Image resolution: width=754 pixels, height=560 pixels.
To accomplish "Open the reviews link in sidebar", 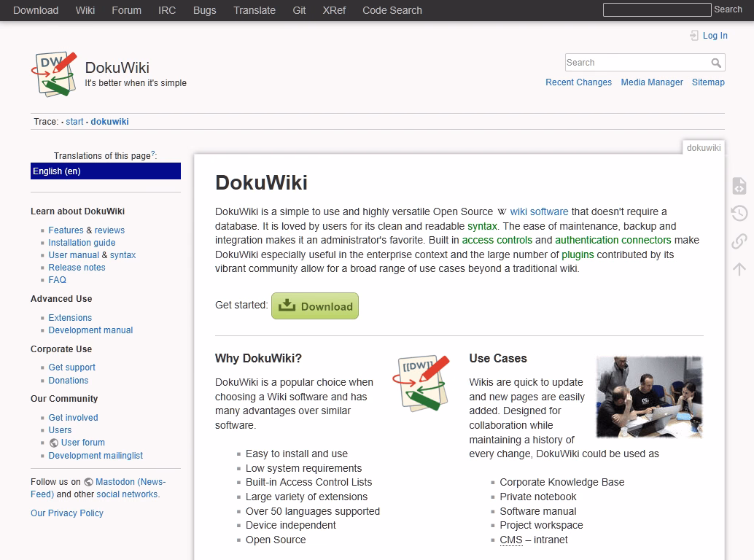I will click(x=109, y=230).
